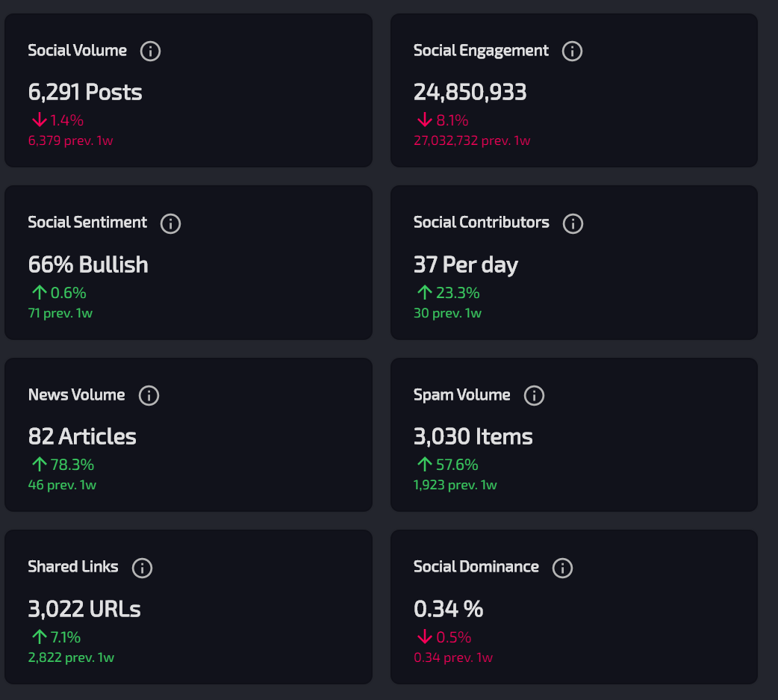Click the 7.1% increase indicator

tap(56, 637)
